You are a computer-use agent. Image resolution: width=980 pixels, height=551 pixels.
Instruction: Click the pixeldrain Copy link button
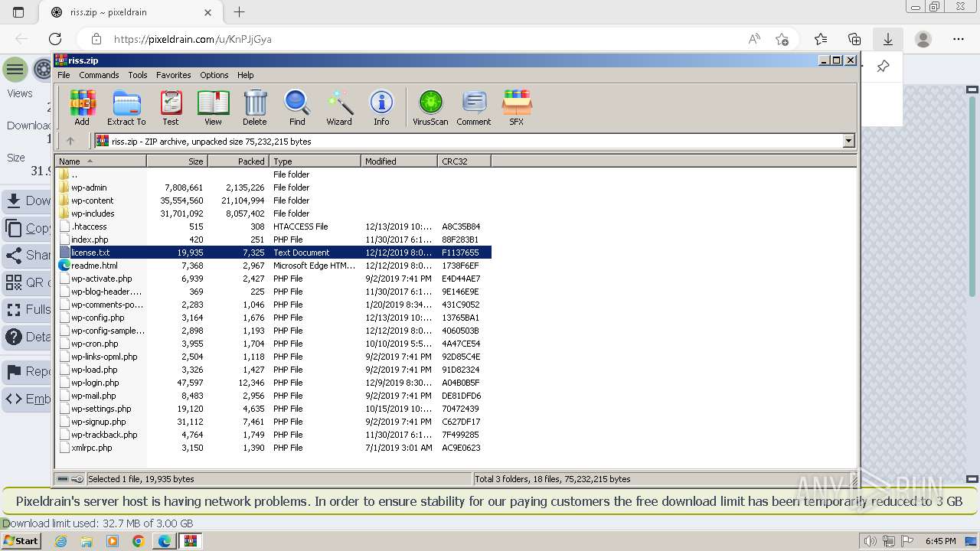point(27,228)
